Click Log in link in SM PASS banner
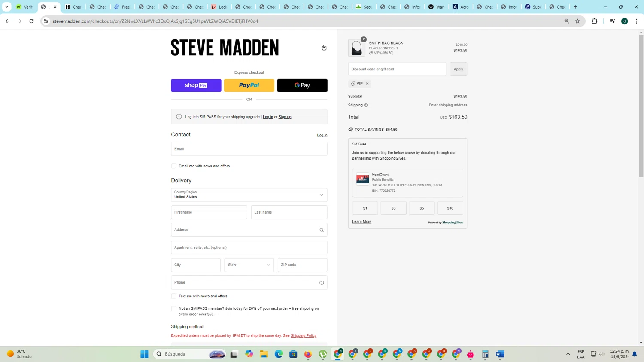Image resolution: width=644 pixels, height=362 pixels. coord(268,117)
